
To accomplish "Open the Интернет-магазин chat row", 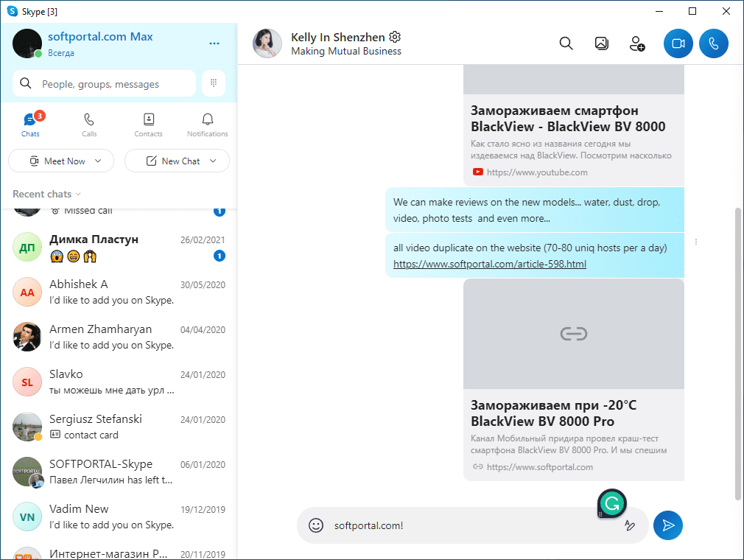I will click(x=119, y=550).
